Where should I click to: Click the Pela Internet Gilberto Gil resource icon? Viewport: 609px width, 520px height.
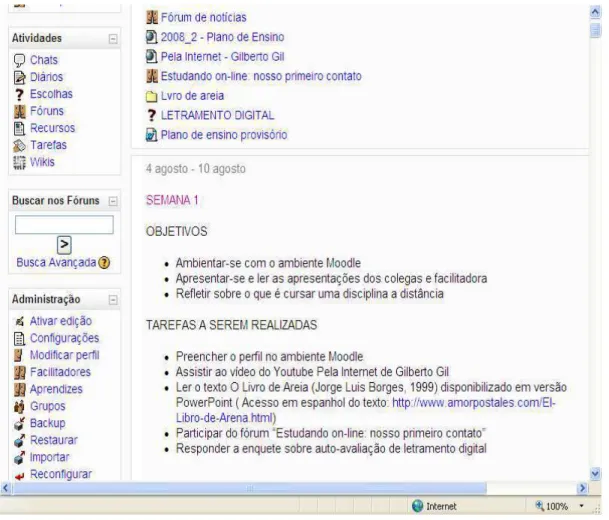tap(151, 56)
